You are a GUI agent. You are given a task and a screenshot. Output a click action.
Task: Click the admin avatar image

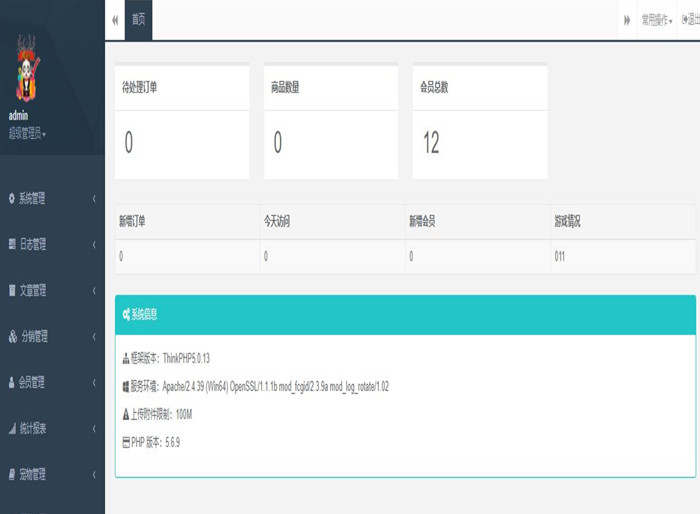(25, 72)
